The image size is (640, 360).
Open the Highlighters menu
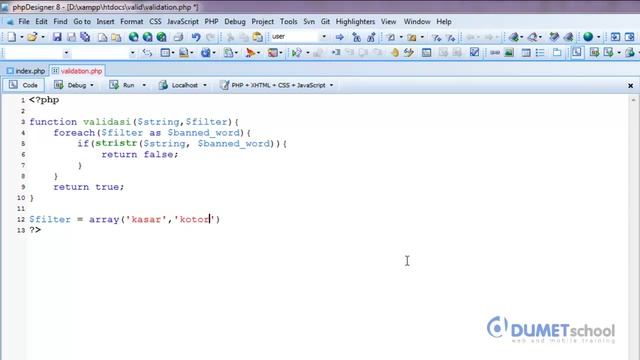point(355,22)
